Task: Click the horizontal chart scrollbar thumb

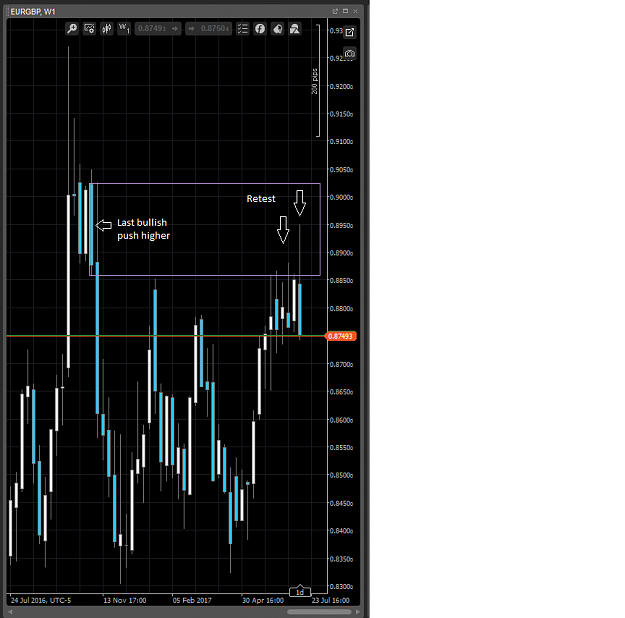Action: [x=319, y=612]
